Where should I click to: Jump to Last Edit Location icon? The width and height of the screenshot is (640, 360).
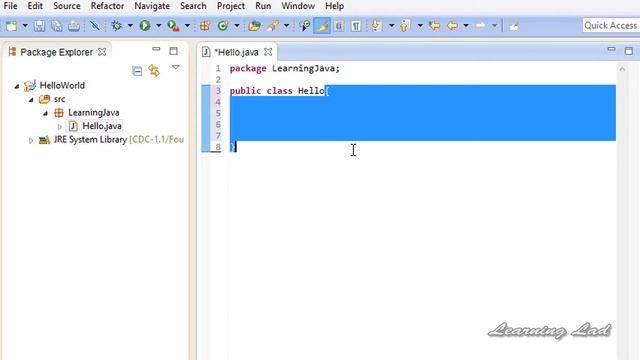[x=434, y=26]
